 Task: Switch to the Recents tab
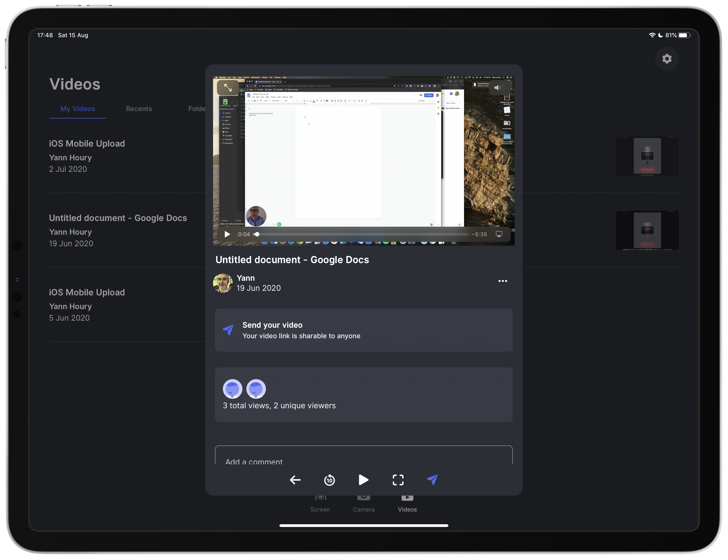(x=139, y=109)
